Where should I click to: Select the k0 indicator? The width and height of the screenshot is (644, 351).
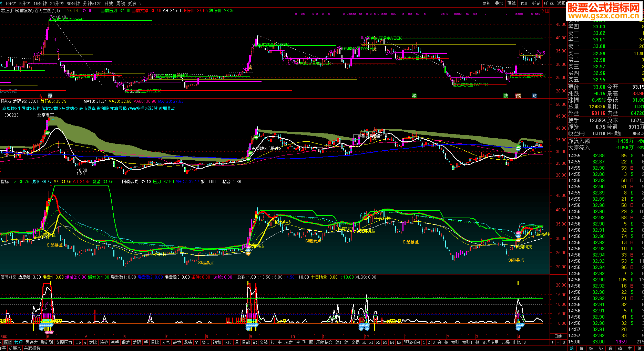[364, 342]
